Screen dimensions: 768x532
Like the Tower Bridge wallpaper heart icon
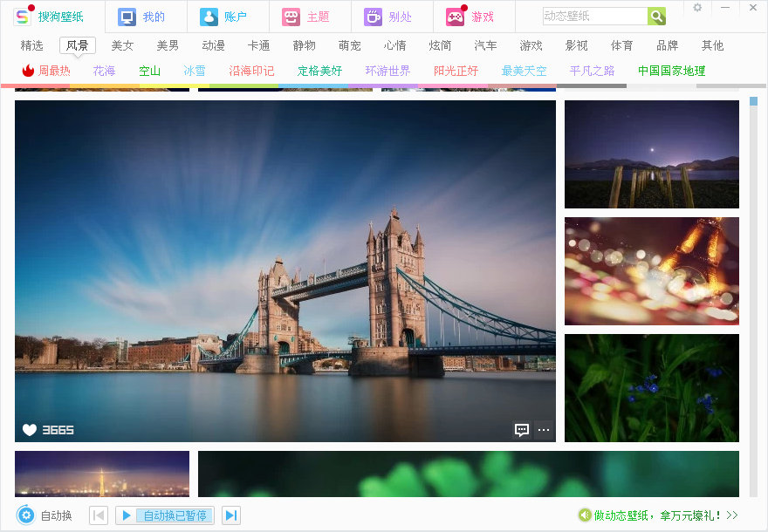[x=30, y=429]
